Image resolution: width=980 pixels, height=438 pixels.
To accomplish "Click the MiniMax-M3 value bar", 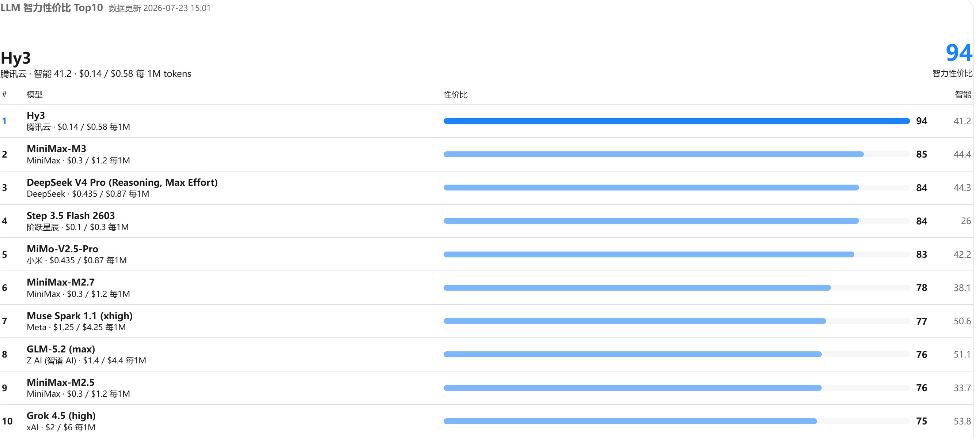I will pos(653,154).
